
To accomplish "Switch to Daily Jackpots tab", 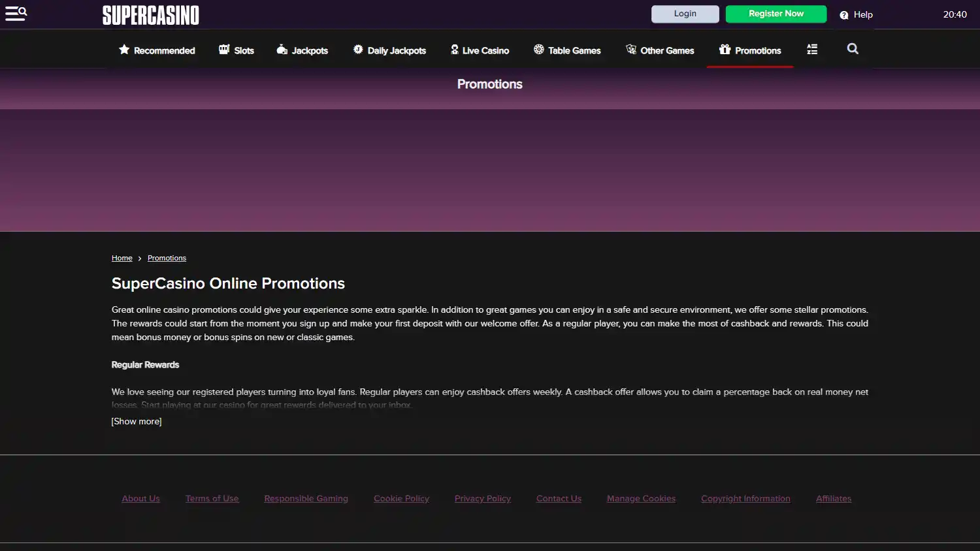I will 389,50.
